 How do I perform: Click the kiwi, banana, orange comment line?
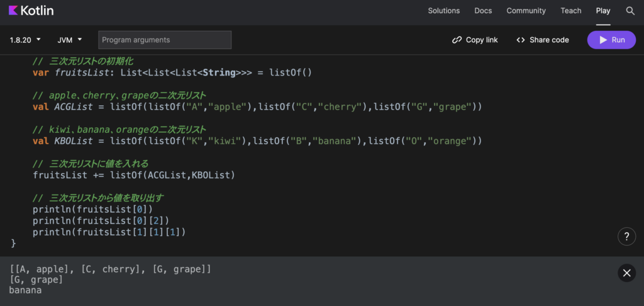point(119,130)
